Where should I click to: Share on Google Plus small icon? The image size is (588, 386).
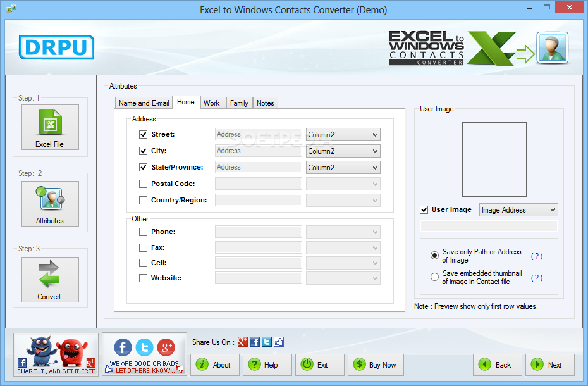tap(243, 342)
